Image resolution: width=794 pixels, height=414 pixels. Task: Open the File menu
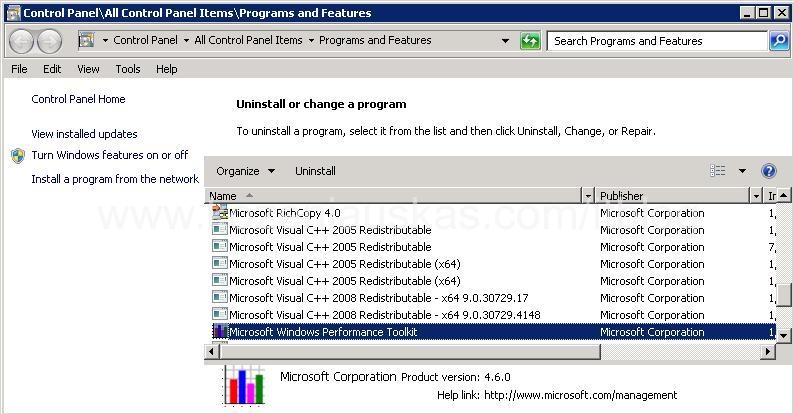19,69
